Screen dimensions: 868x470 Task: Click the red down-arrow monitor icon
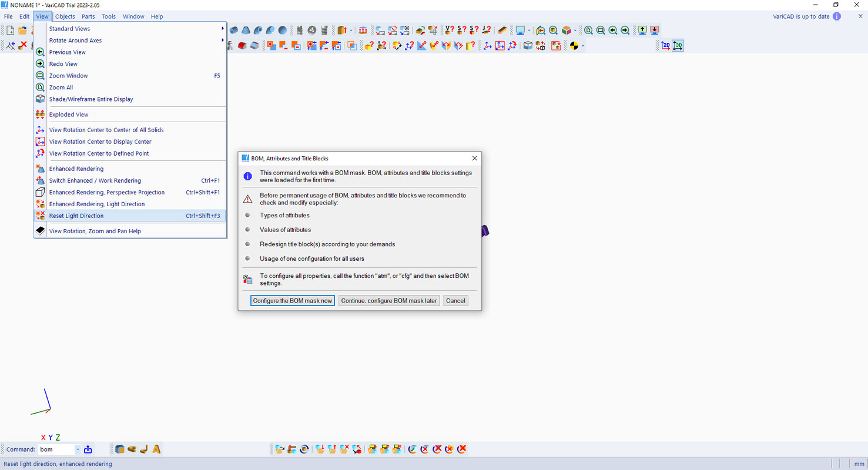coord(655,30)
